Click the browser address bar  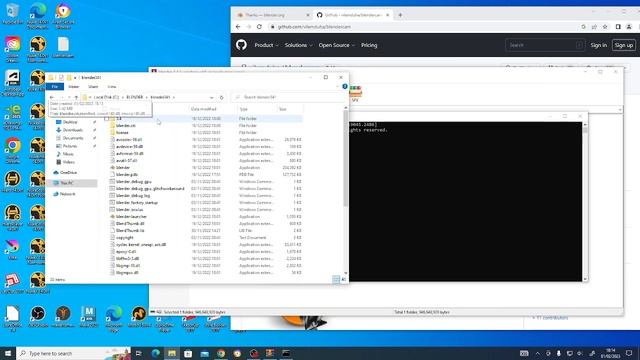(x=424, y=27)
